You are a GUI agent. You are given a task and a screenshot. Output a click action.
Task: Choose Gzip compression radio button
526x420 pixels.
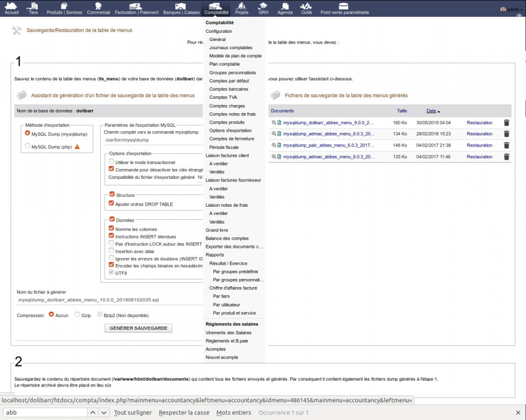pos(77,315)
